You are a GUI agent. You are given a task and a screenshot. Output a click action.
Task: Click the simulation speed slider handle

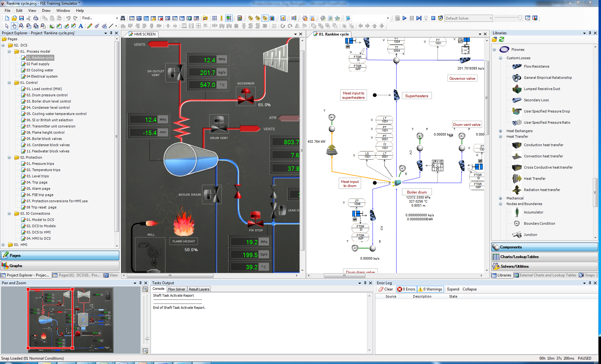520,18
